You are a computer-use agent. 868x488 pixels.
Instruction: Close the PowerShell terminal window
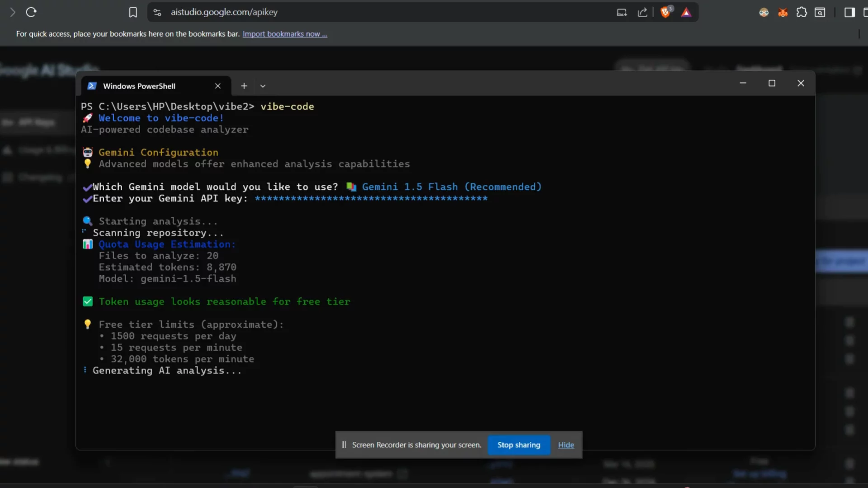[x=801, y=83]
